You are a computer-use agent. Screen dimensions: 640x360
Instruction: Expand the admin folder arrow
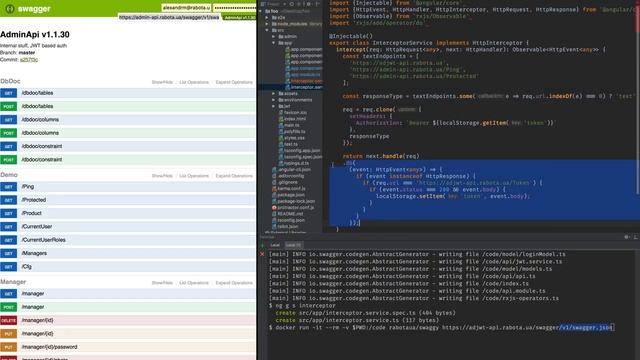[273, 37]
